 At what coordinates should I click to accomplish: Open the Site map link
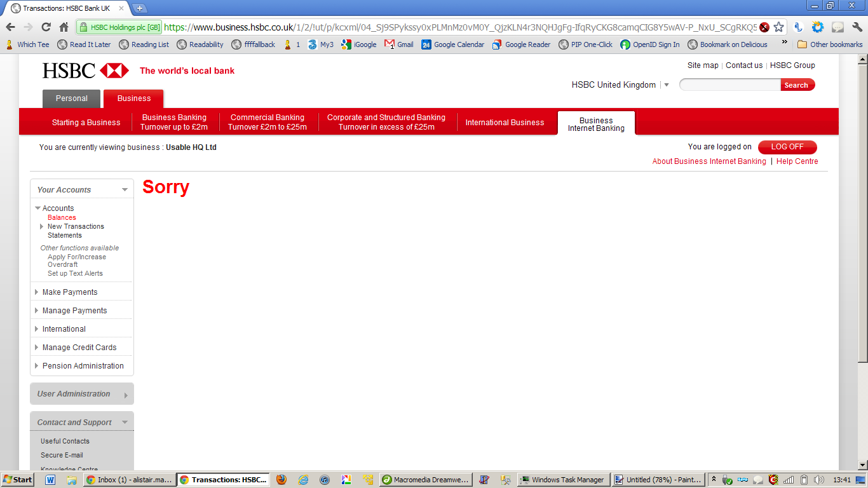click(x=703, y=65)
